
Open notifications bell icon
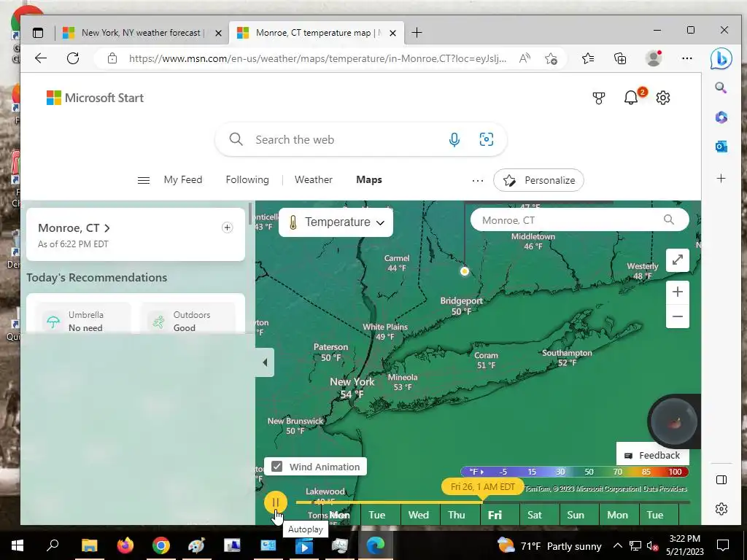point(631,98)
